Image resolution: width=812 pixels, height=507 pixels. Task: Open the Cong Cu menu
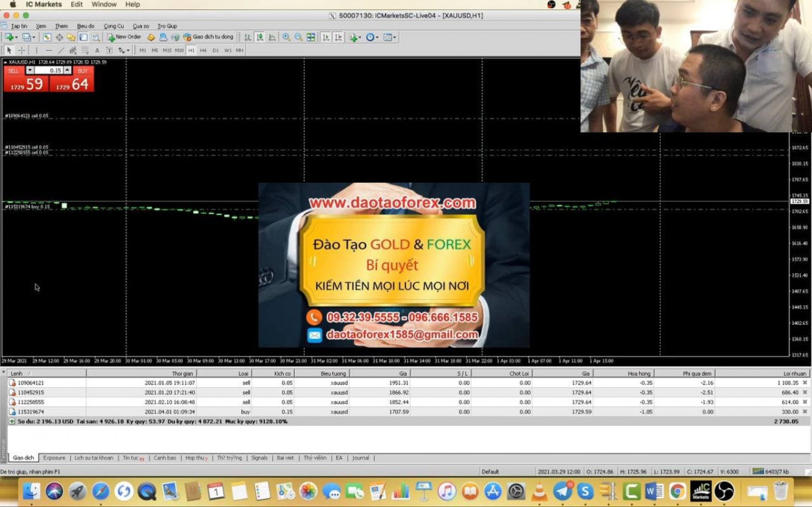point(114,26)
